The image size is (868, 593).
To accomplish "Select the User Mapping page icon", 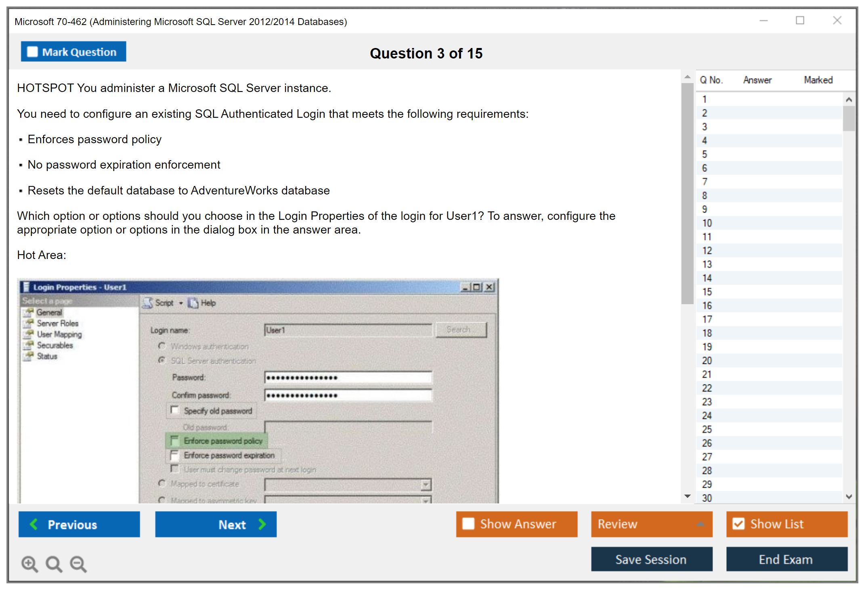I will pyautogui.click(x=29, y=334).
